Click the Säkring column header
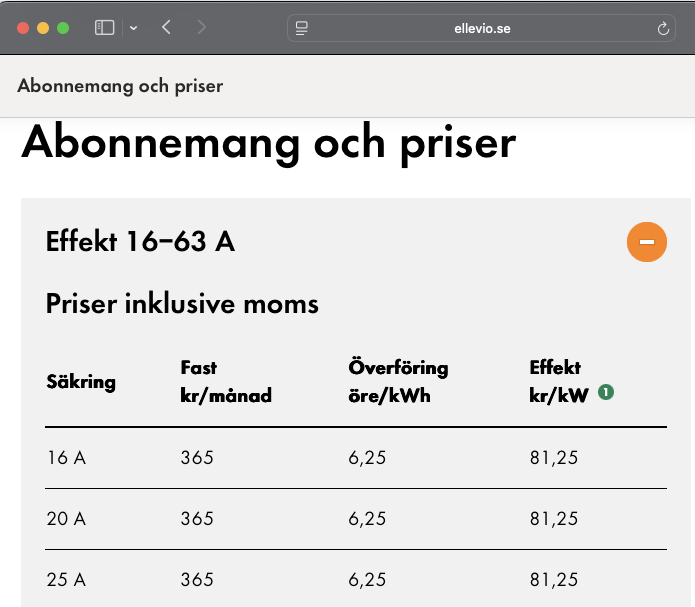This screenshot has height=607, width=695. [x=81, y=381]
